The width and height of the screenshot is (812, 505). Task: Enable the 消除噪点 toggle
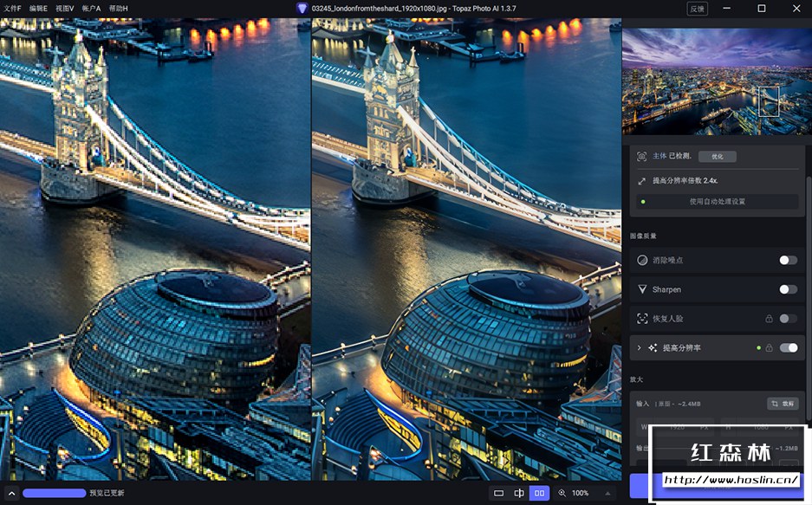point(789,260)
